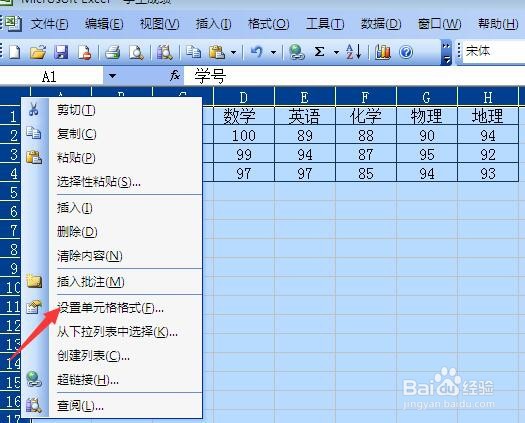Screen dimensions: 525x423
Task: Click the cell with value 100
Action: 244,135
